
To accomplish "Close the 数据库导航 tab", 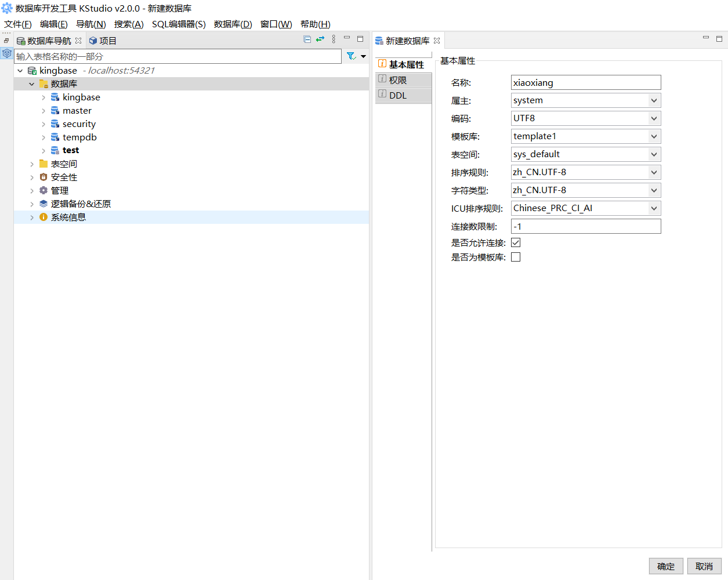I will tap(78, 41).
